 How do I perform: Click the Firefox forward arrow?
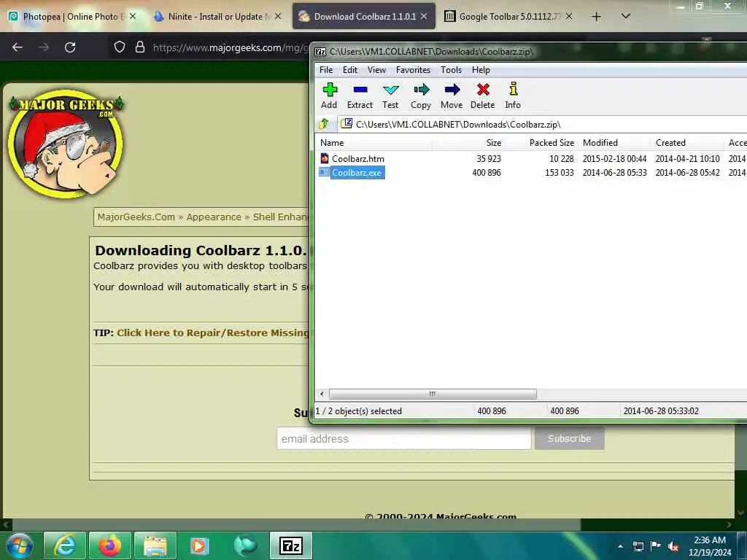pos(44,47)
